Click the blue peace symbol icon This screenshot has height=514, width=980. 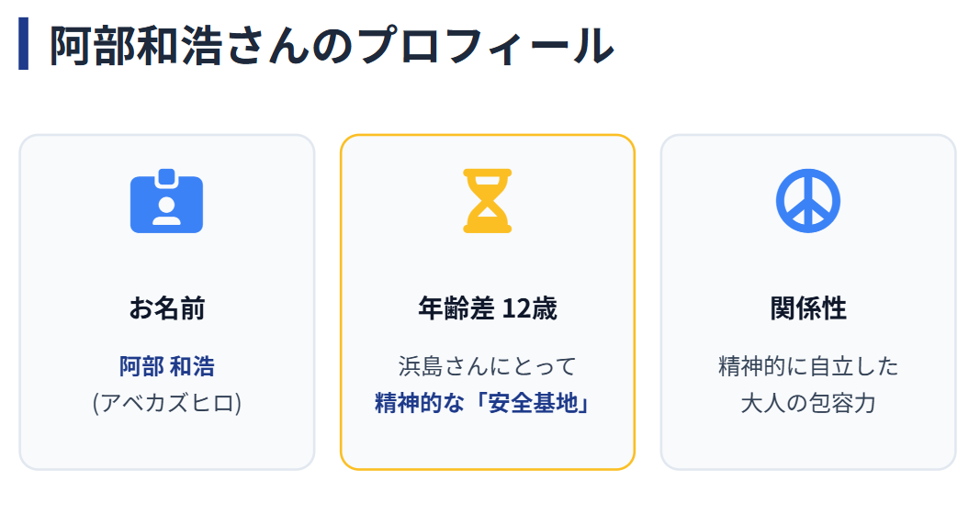[x=808, y=201]
